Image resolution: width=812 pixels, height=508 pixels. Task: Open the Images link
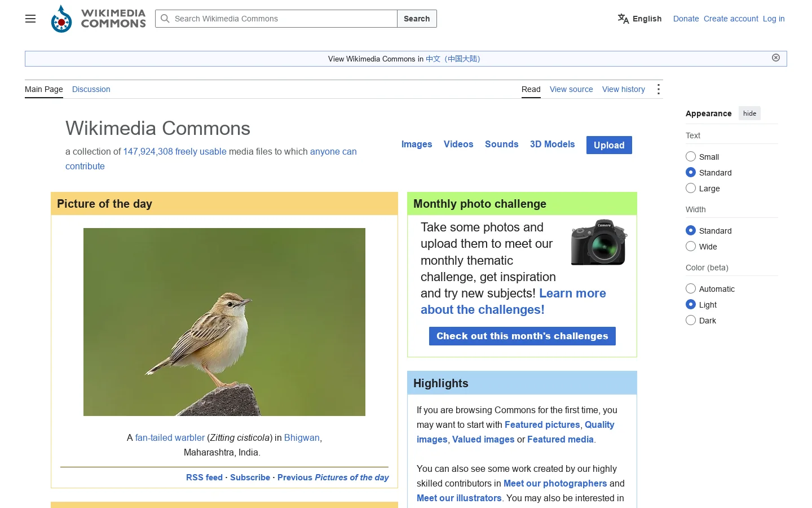(x=417, y=144)
